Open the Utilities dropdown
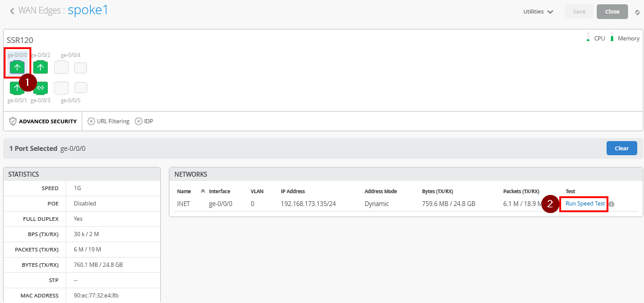The image size is (644, 303). coord(538,12)
